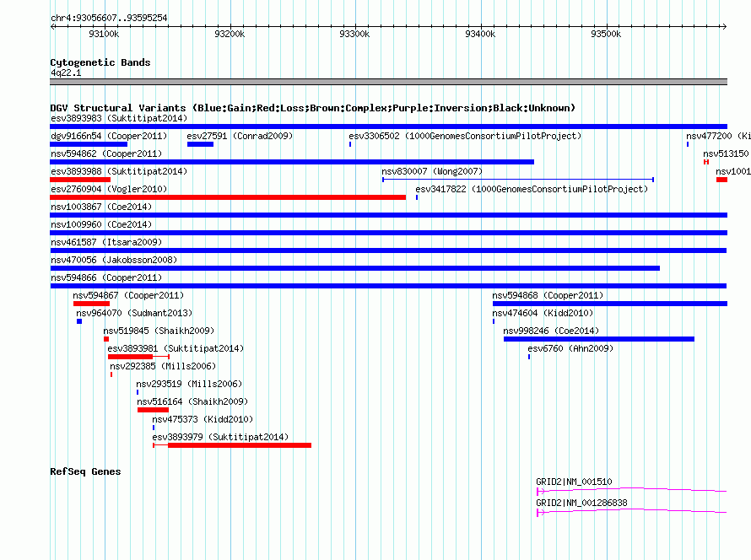Click the nsv594867 red loss bar
This screenshot has width=751, height=560.
[91, 304]
